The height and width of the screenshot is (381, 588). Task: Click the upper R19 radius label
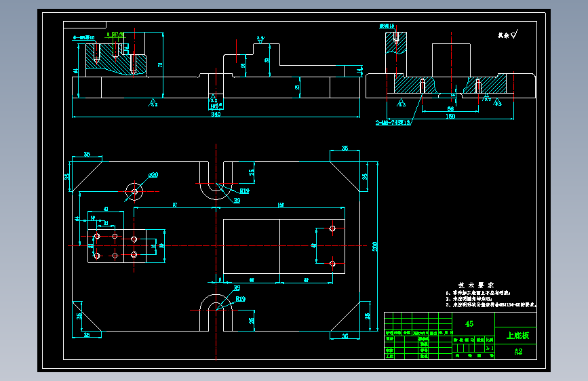245,191
